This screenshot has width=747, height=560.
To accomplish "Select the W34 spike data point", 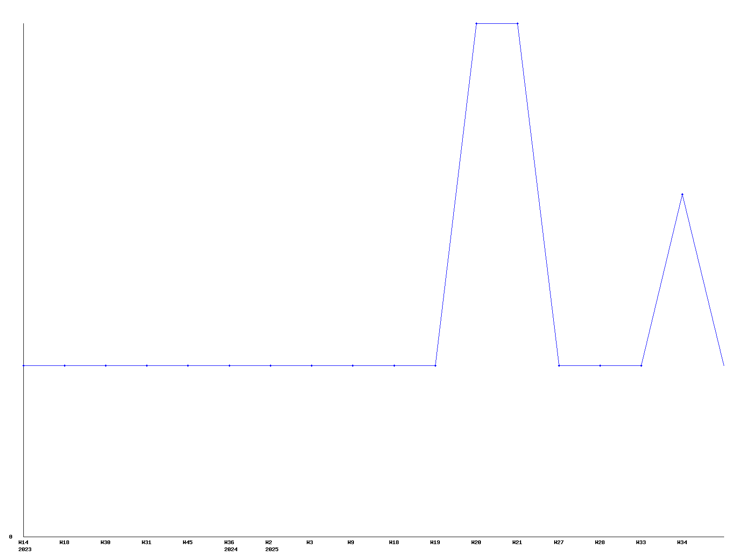I will point(682,194).
